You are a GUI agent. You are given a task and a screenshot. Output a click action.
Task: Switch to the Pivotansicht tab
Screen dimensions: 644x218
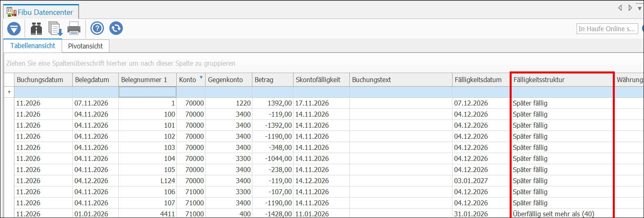coord(85,46)
